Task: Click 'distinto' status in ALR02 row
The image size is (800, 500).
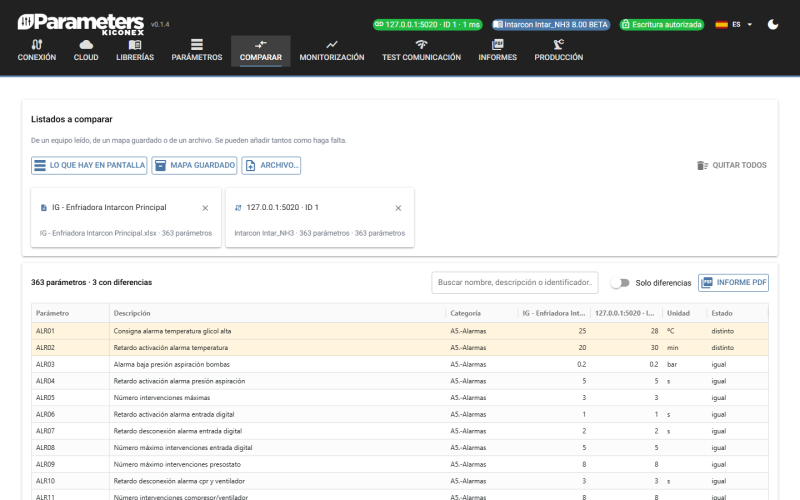Action: pyautogui.click(x=722, y=348)
